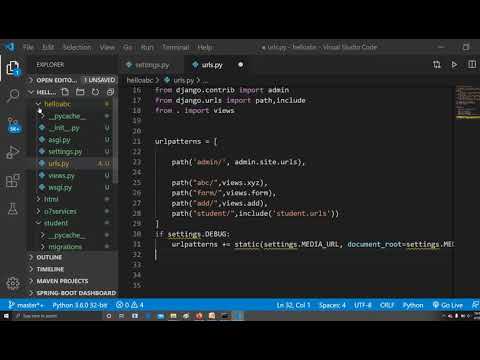Open changes compare icon in editor toolbar
The height and width of the screenshot is (360, 480).
(437, 64)
